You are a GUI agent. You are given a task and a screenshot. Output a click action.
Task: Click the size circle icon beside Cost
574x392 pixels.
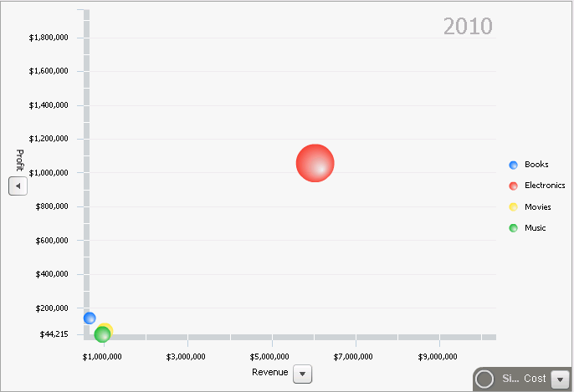tap(484, 379)
